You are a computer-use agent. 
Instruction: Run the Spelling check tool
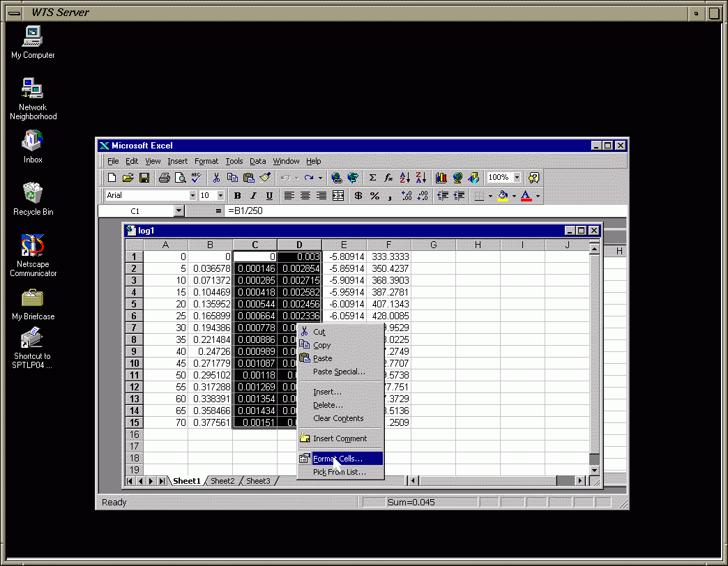point(197,178)
